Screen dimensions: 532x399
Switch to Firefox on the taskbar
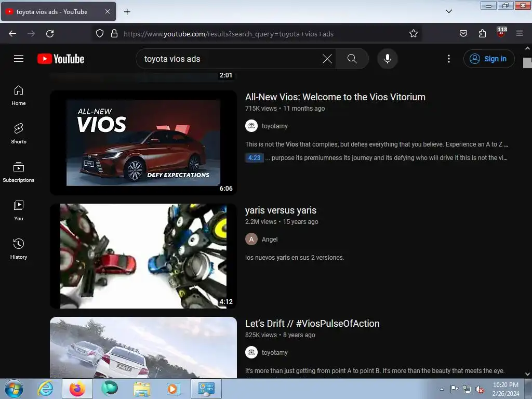[77, 389]
